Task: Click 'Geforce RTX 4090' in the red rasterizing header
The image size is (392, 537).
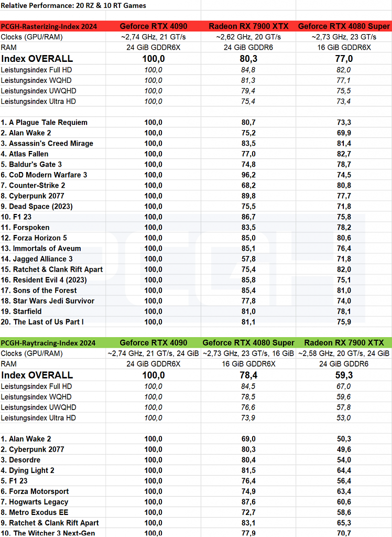Action: [x=154, y=26]
